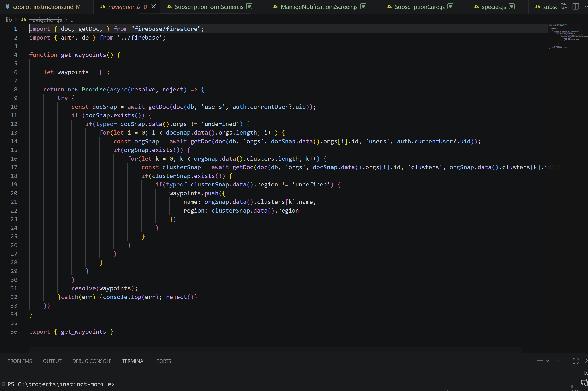The width and height of the screenshot is (588, 391).
Task: Click orgSnap declaration on line 14
Action: point(147,141)
